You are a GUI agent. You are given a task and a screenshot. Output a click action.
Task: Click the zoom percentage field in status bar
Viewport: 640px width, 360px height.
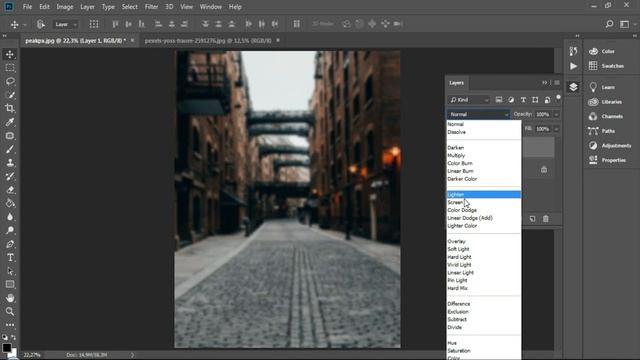pyautogui.click(x=32, y=355)
